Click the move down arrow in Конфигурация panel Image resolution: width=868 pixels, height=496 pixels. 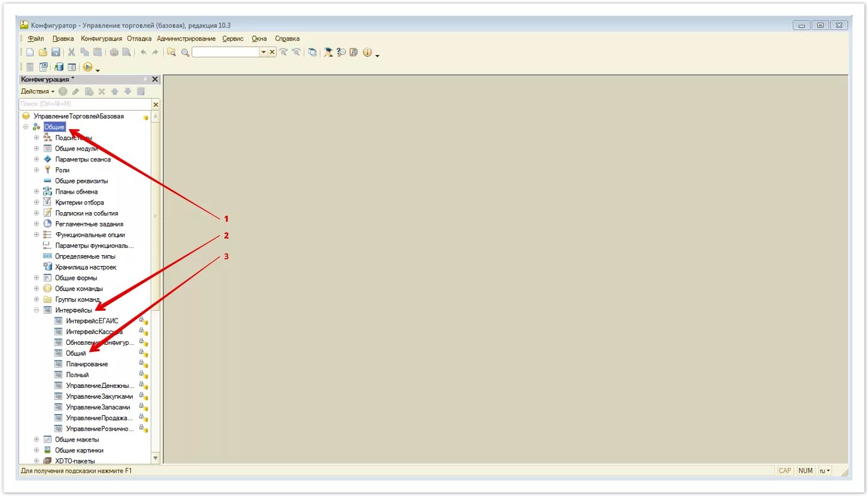127,91
